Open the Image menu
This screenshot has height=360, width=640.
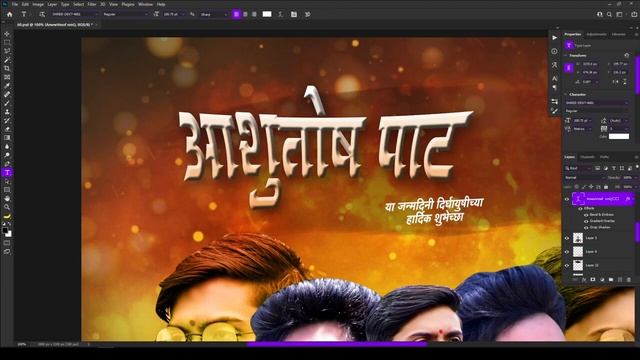[38, 4]
